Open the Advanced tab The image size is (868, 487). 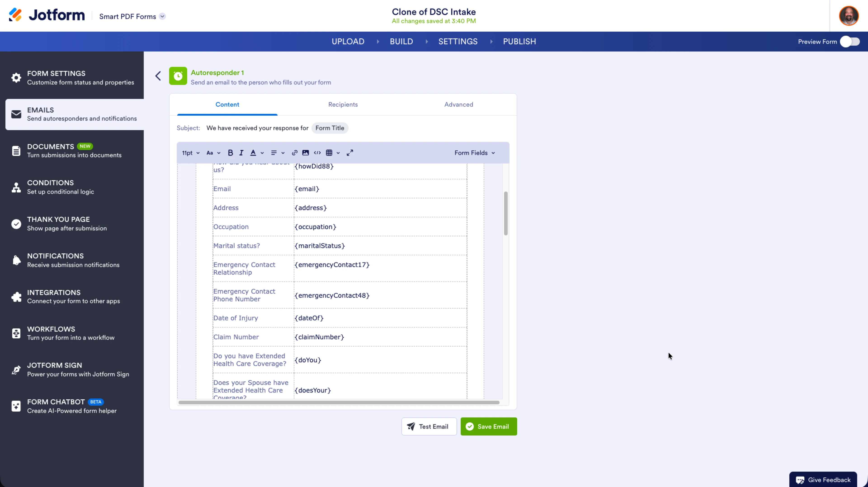click(x=459, y=104)
